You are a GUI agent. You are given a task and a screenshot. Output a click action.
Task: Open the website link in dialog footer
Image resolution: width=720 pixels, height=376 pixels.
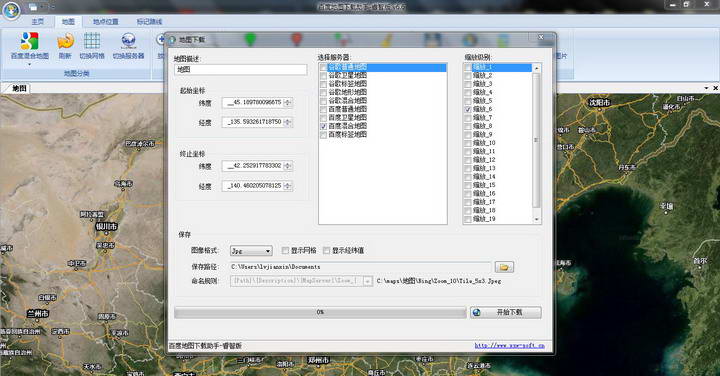[x=509, y=345]
